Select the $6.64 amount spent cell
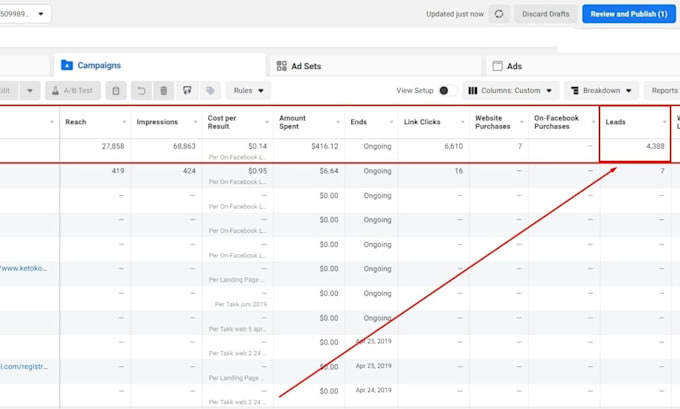The height and width of the screenshot is (409, 680). coord(329,171)
